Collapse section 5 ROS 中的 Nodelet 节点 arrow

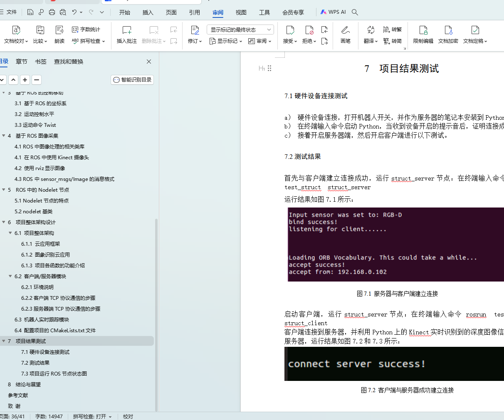(4, 190)
